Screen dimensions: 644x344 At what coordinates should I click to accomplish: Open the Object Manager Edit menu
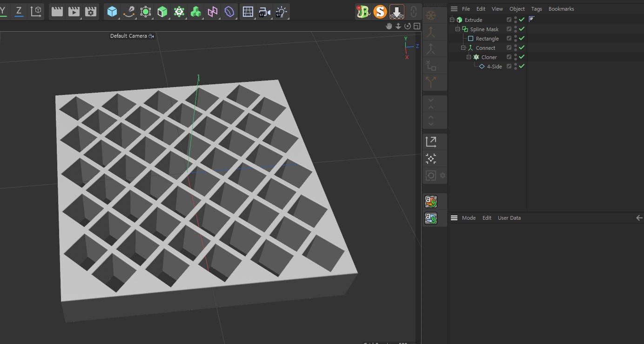point(481,9)
